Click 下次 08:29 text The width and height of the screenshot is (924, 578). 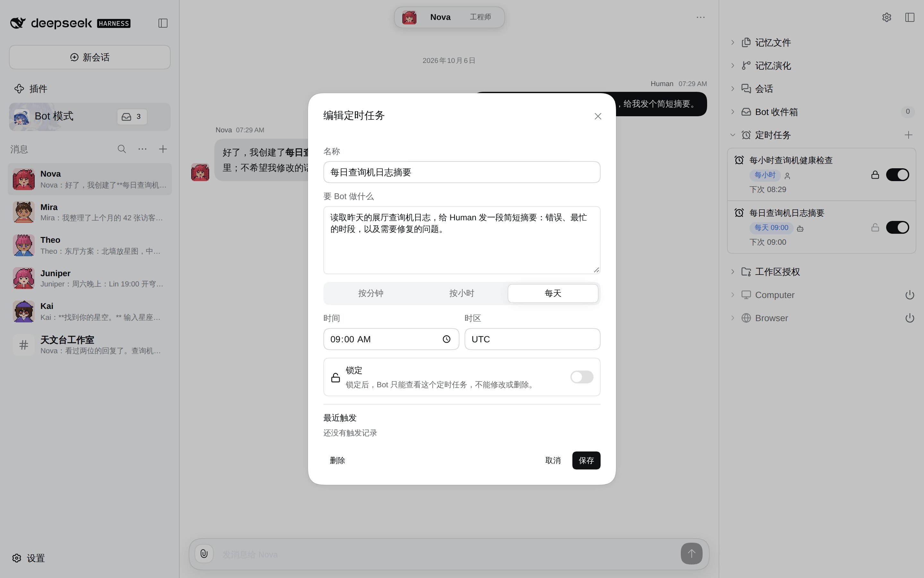click(x=767, y=189)
